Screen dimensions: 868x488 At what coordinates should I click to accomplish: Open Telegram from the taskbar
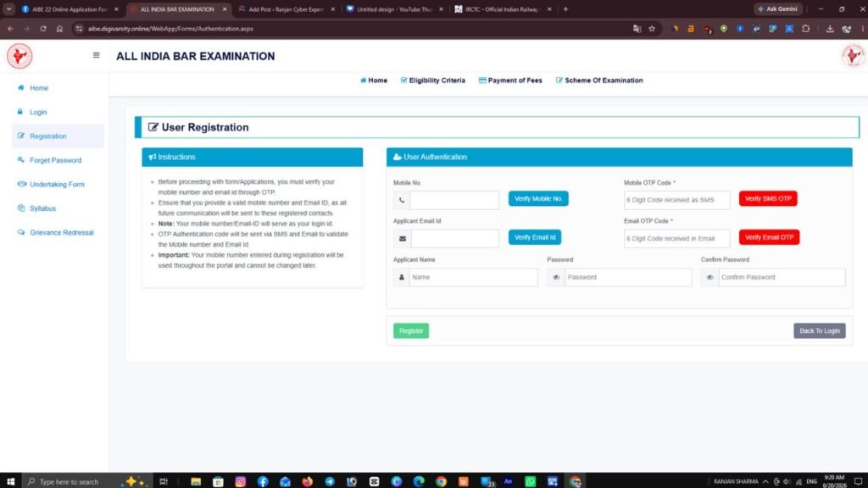(330, 481)
